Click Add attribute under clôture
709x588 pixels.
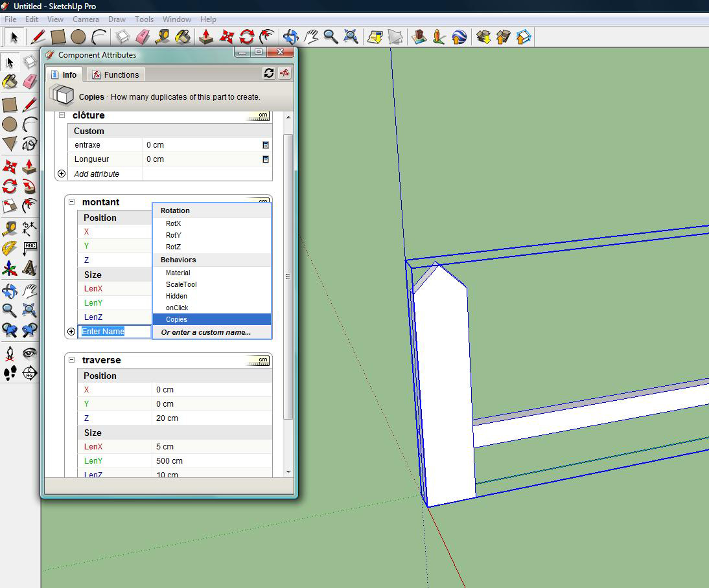click(97, 174)
